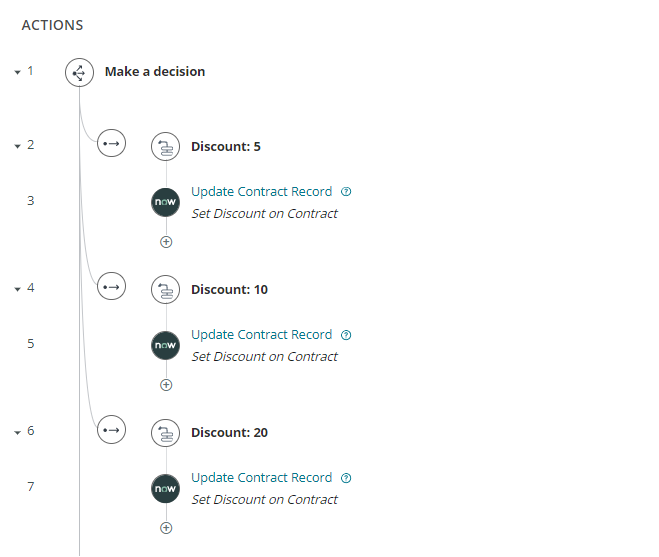This screenshot has height=557, width=659.
Task: Select the Discount: 10 branch arrow icon
Action: 111,287
